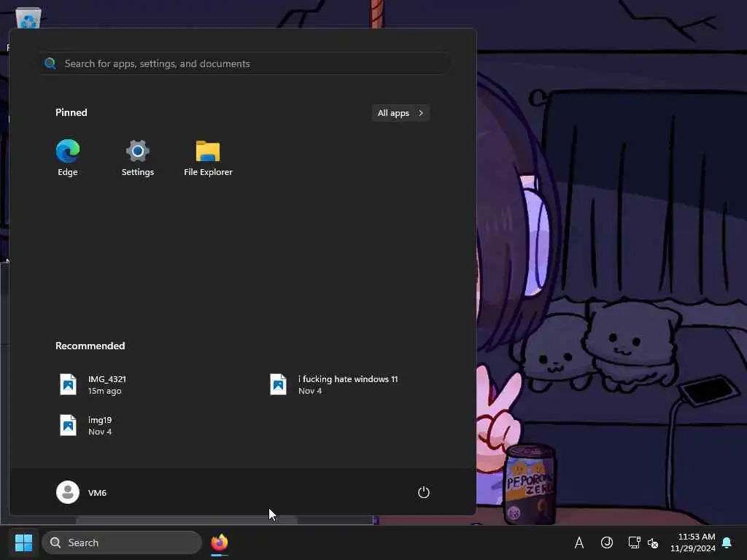
Task: Open the 'windows 11' recommended image file
Action: click(333, 385)
